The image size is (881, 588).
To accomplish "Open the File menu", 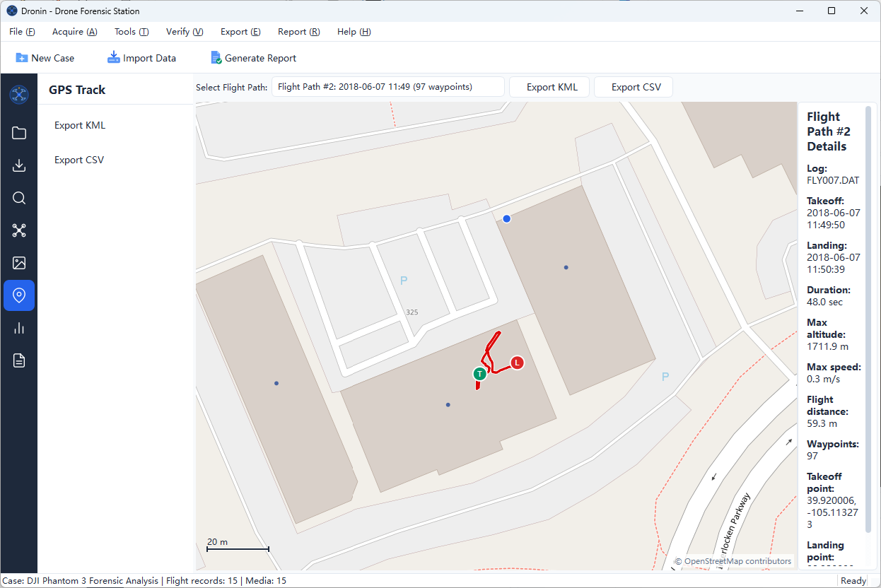I will click(22, 32).
